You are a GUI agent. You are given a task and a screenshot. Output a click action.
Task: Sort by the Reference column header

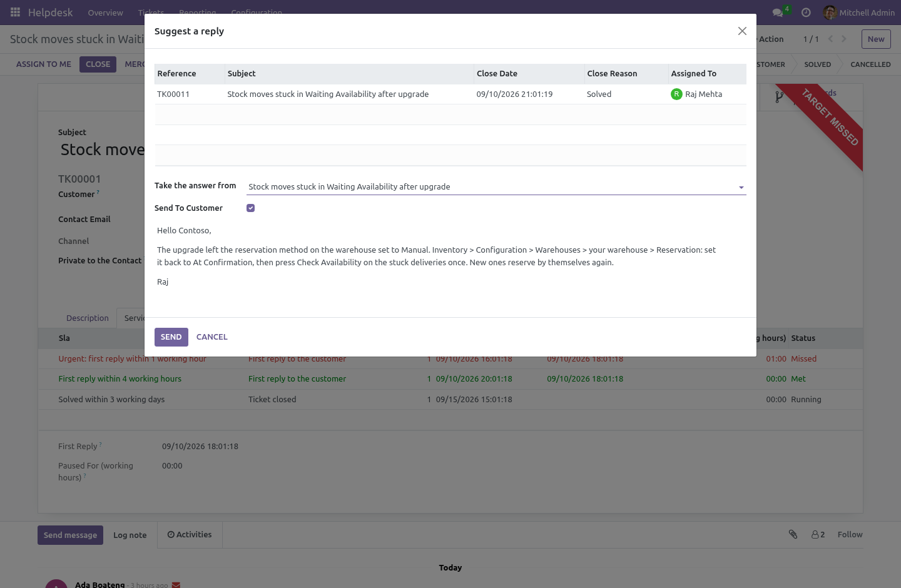(190, 74)
